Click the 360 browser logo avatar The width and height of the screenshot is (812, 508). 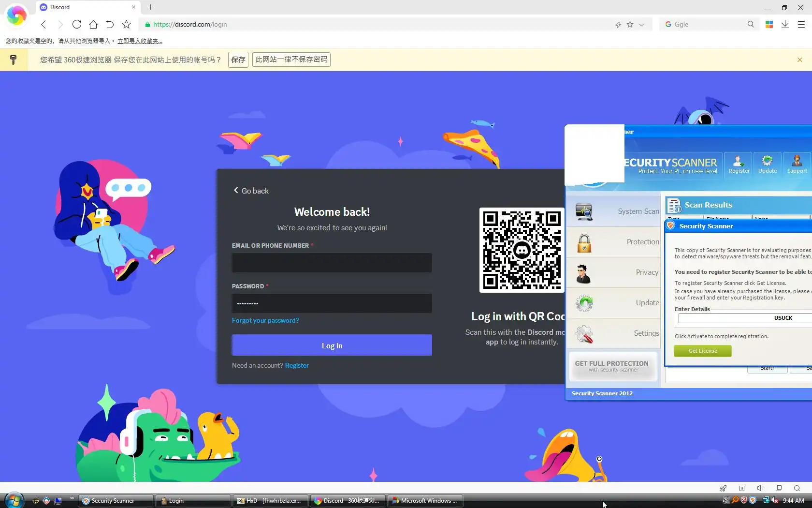(x=16, y=15)
